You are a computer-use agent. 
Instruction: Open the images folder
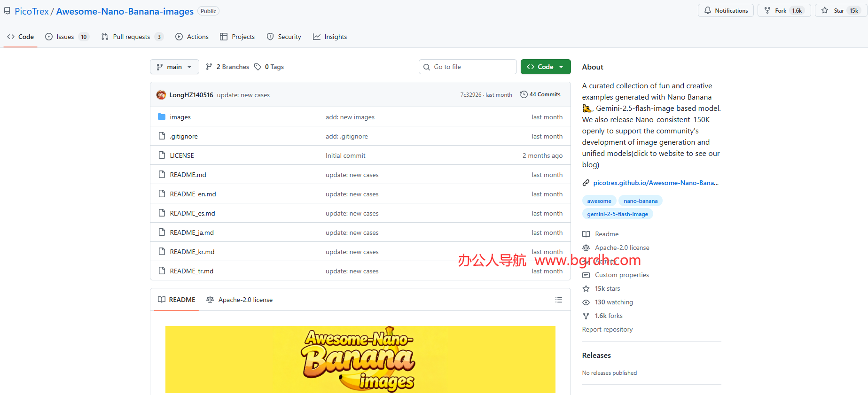coord(180,117)
